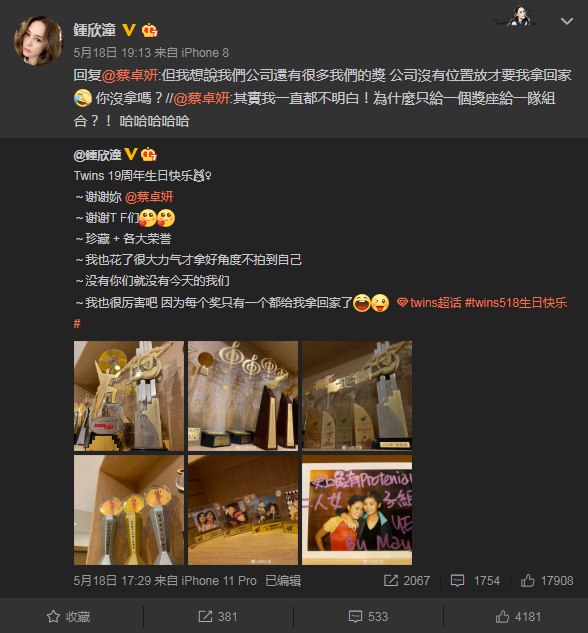Click 鍾欣潼 profile avatar photo

point(38,41)
